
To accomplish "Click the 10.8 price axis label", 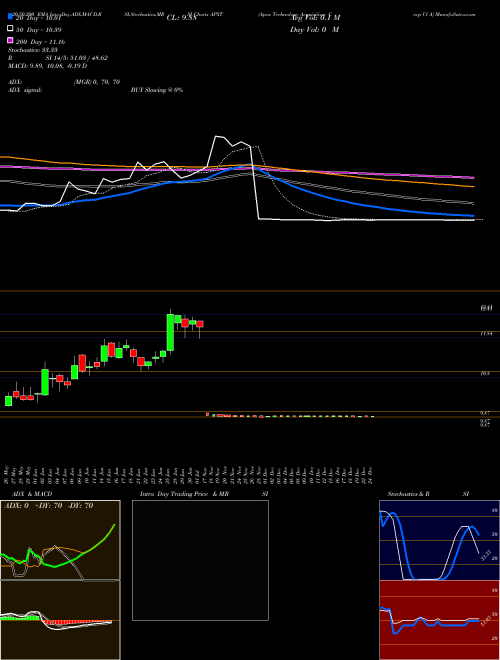I will pyautogui.click(x=485, y=373).
